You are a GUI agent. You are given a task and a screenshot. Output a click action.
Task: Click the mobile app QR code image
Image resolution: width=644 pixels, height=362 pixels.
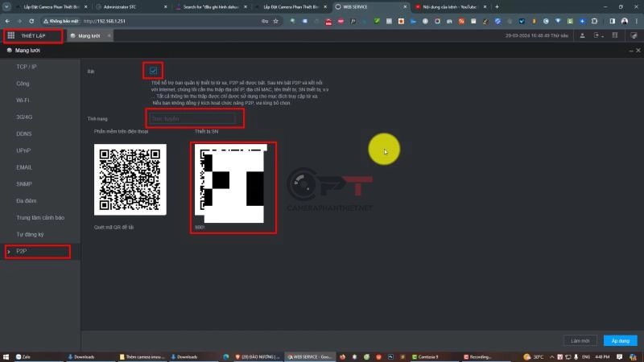click(130, 180)
